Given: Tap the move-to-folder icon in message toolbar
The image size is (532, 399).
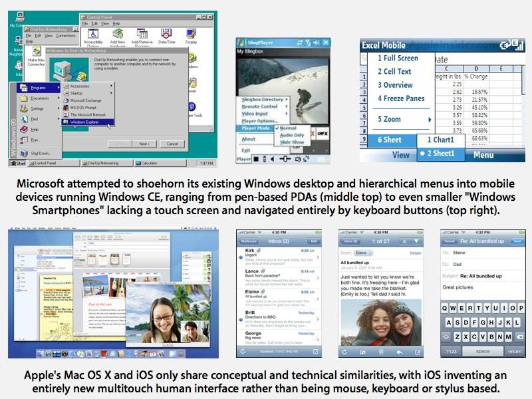Looking at the screenshot, I should click(362, 352).
